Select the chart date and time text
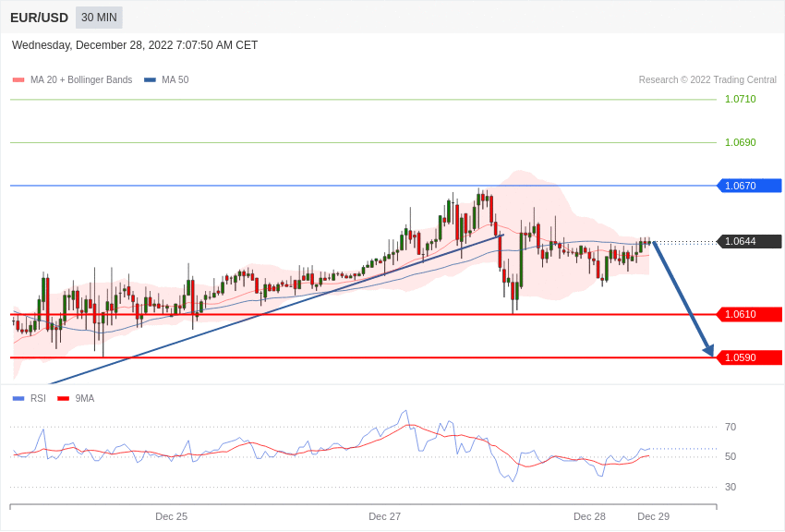The width and height of the screenshot is (785, 532). [x=135, y=45]
